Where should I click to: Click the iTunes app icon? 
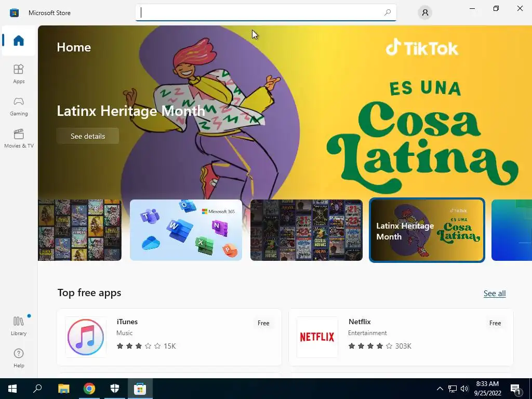pyautogui.click(x=86, y=337)
